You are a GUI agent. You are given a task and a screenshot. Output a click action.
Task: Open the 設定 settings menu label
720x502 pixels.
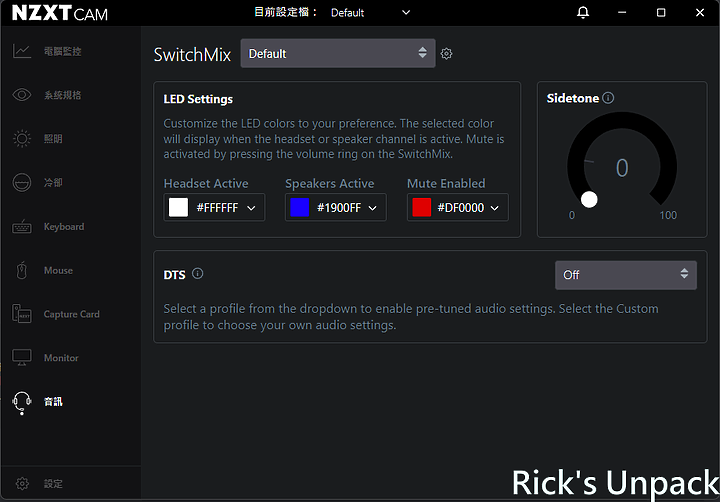53,484
